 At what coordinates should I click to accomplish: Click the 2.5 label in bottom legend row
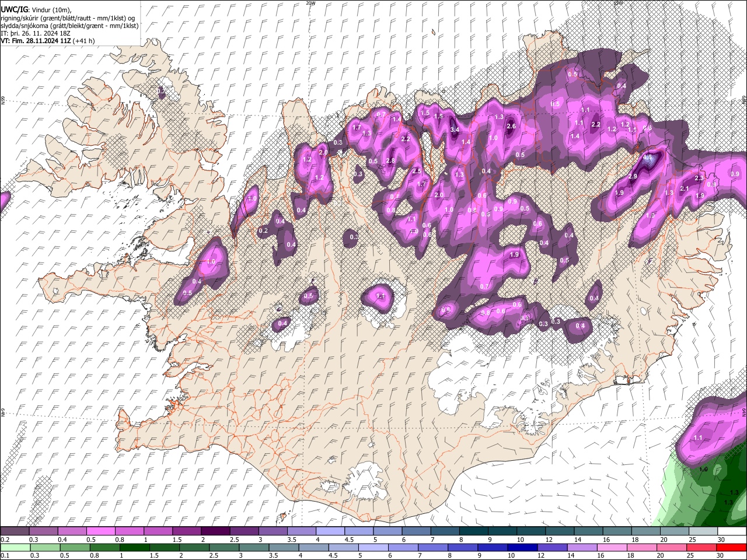pos(214,555)
